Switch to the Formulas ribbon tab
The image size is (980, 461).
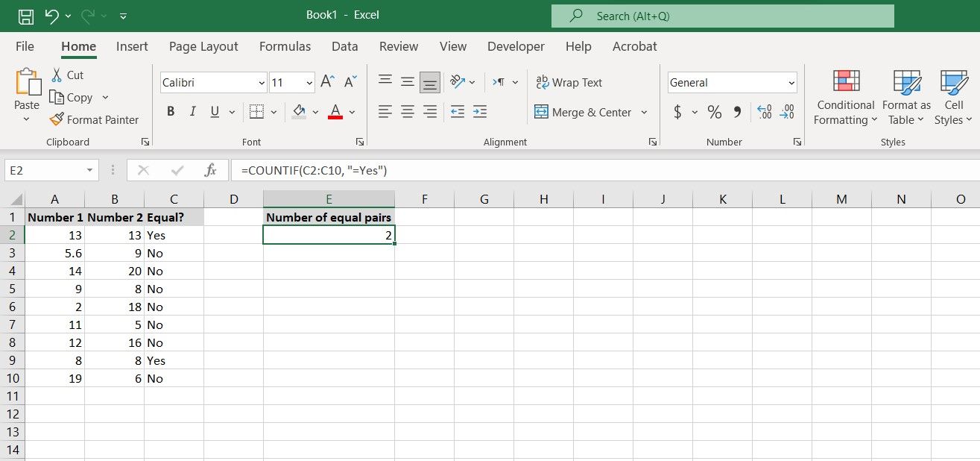pos(285,46)
